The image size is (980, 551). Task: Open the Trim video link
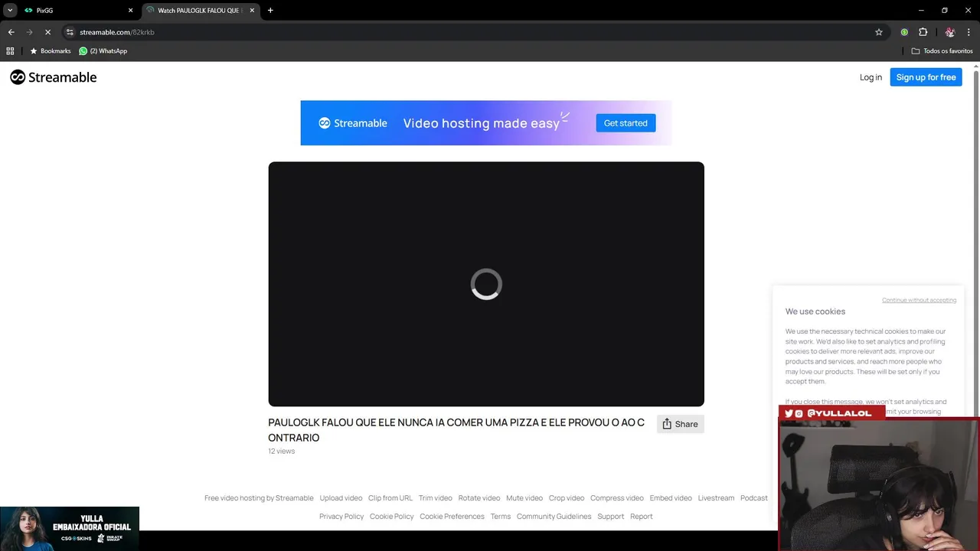tap(436, 498)
